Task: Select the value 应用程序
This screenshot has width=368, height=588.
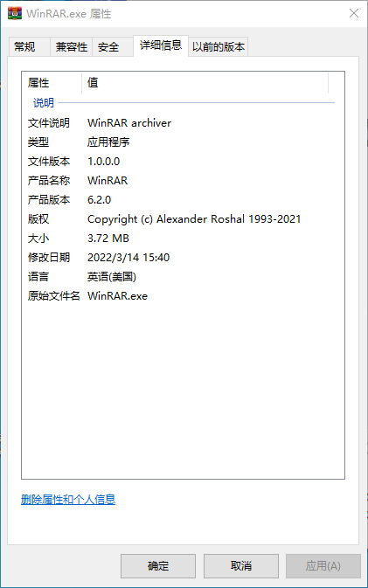Action: click(108, 142)
